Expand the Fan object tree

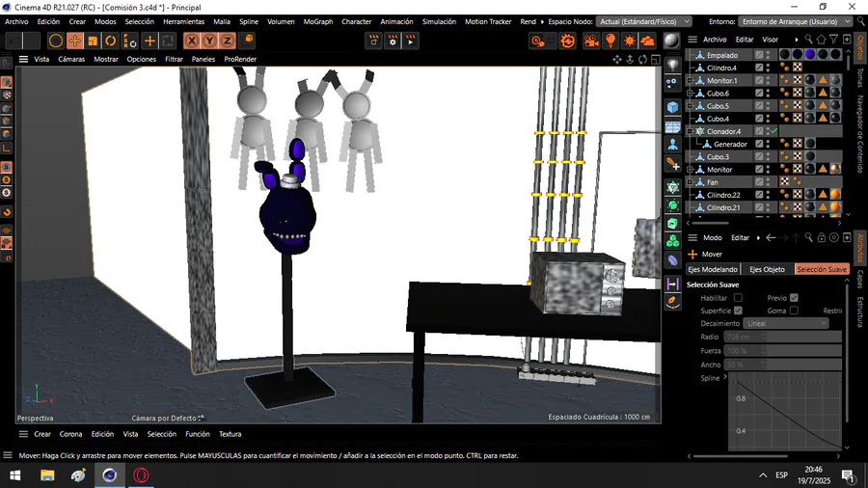coord(690,182)
